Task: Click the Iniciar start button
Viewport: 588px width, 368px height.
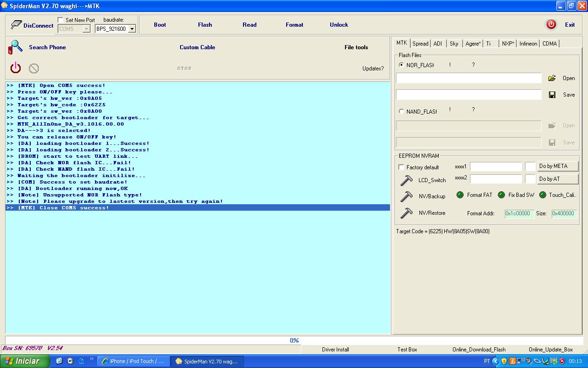Action: pos(24,361)
